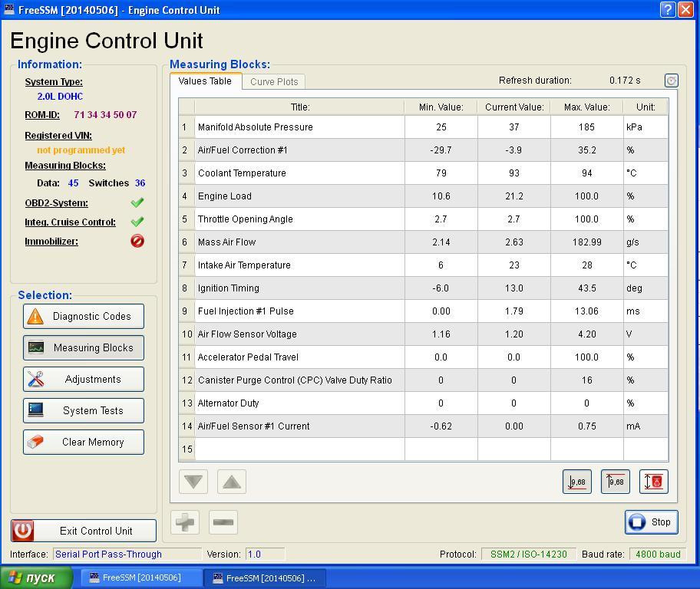Open the Adjustments section
The width and height of the screenshot is (700, 589).
pyautogui.click(x=84, y=380)
